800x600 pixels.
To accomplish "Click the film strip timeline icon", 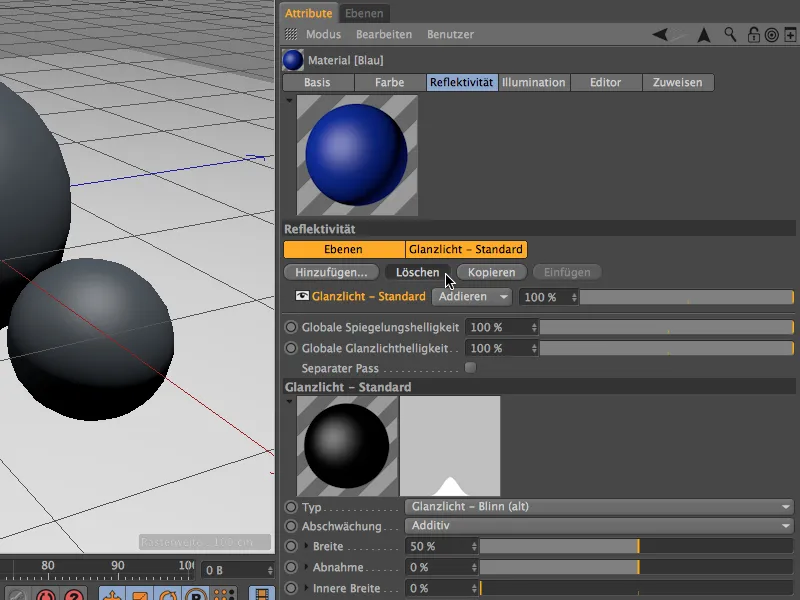I will (262, 595).
